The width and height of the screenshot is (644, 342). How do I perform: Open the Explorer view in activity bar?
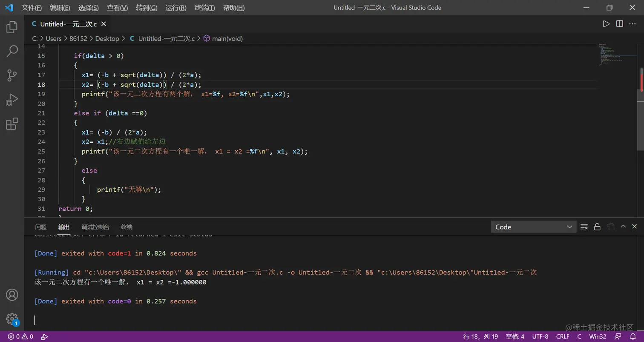click(x=12, y=27)
